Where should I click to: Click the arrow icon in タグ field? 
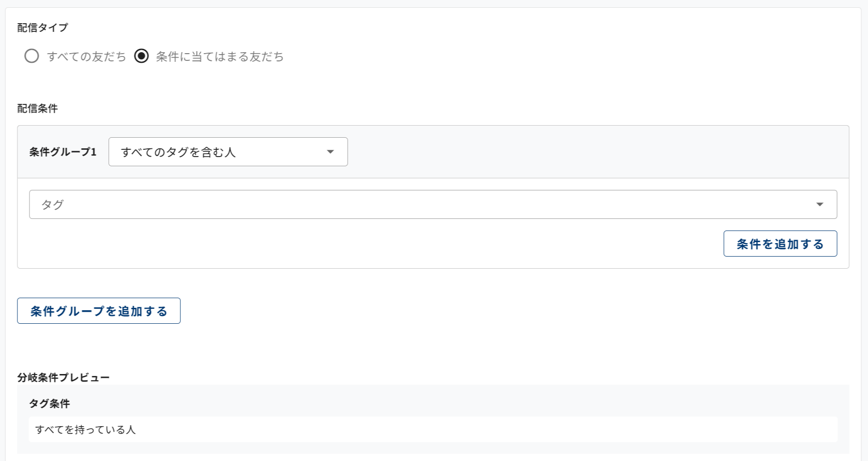coord(820,204)
